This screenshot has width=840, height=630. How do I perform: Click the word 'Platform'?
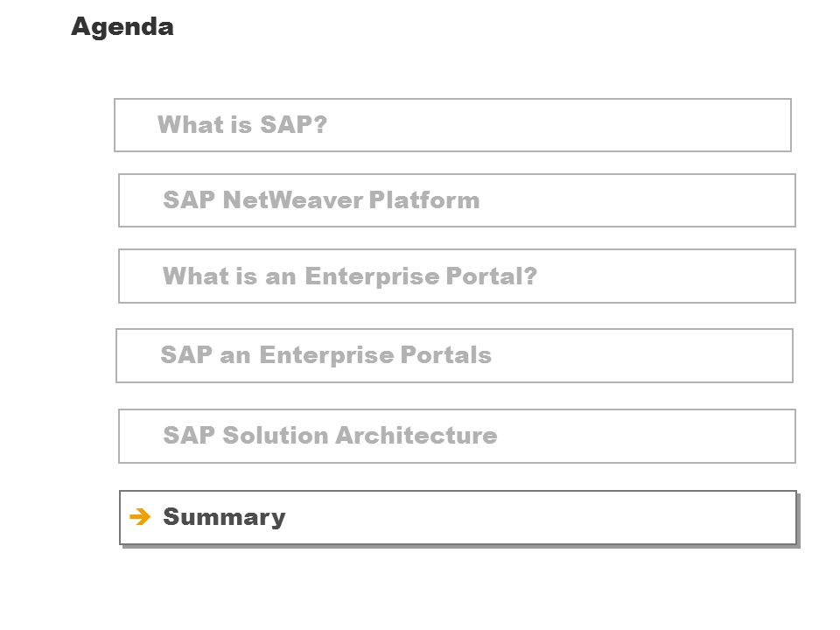(424, 200)
